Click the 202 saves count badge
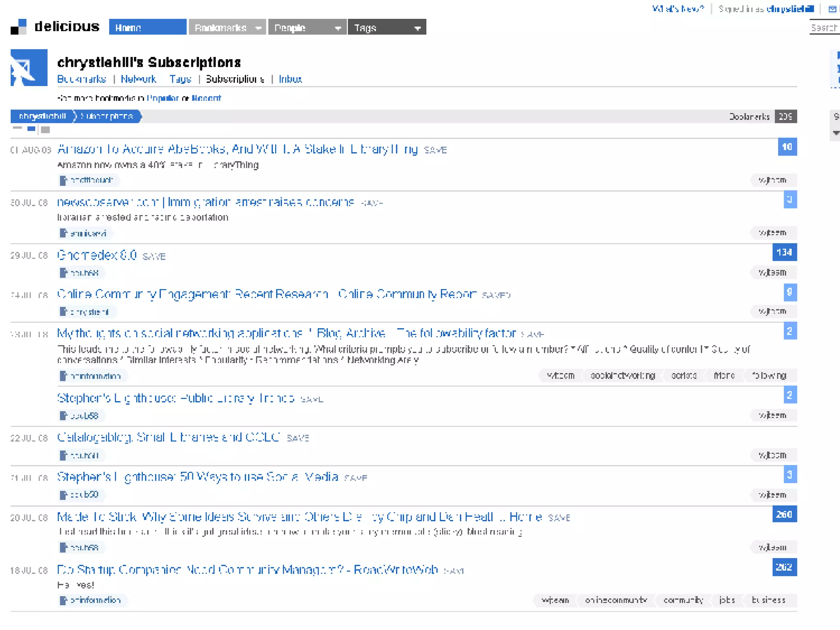This screenshot has height=630, width=840. pos(784,567)
